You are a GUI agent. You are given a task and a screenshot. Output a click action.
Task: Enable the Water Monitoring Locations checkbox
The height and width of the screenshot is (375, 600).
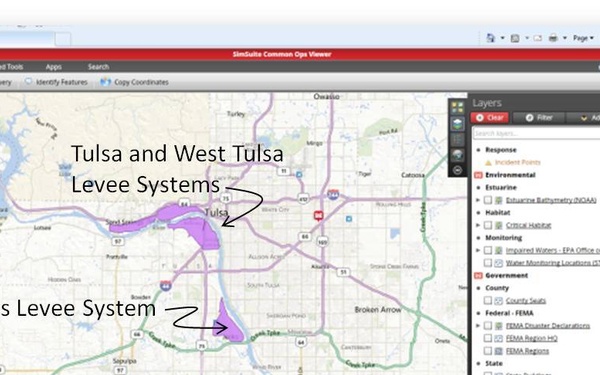point(488,263)
